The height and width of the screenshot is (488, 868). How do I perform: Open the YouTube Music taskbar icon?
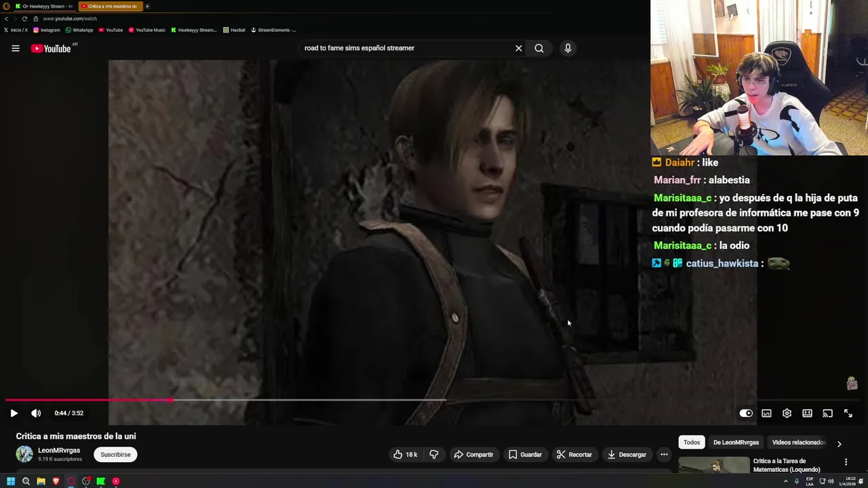(116, 481)
